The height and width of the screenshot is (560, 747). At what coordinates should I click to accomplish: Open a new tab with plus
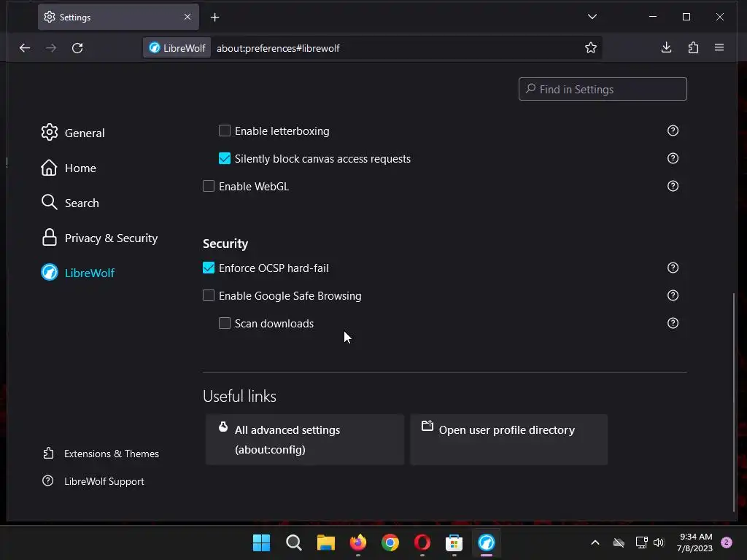click(x=215, y=17)
